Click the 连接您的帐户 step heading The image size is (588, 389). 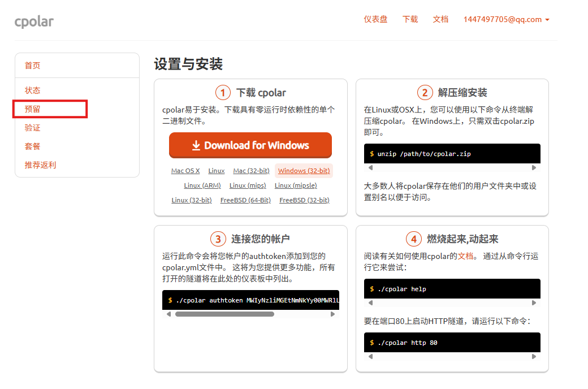(x=260, y=239)
